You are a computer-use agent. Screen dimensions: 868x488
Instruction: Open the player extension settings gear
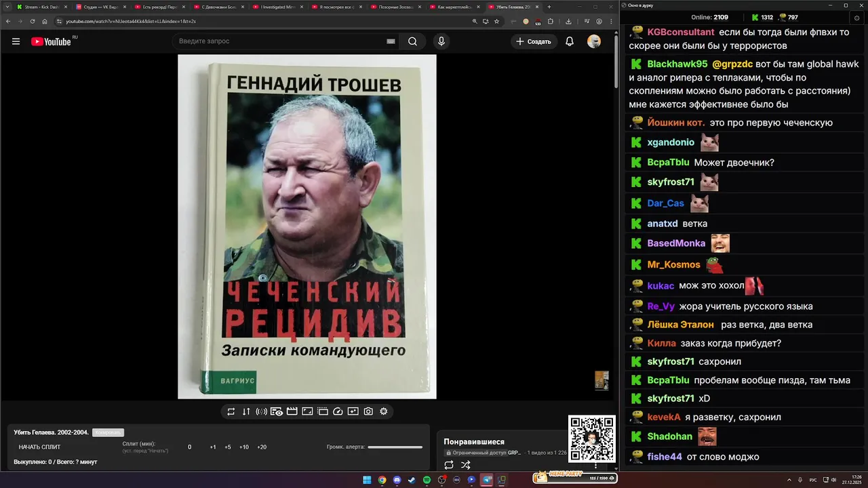[x=384, y=411]
